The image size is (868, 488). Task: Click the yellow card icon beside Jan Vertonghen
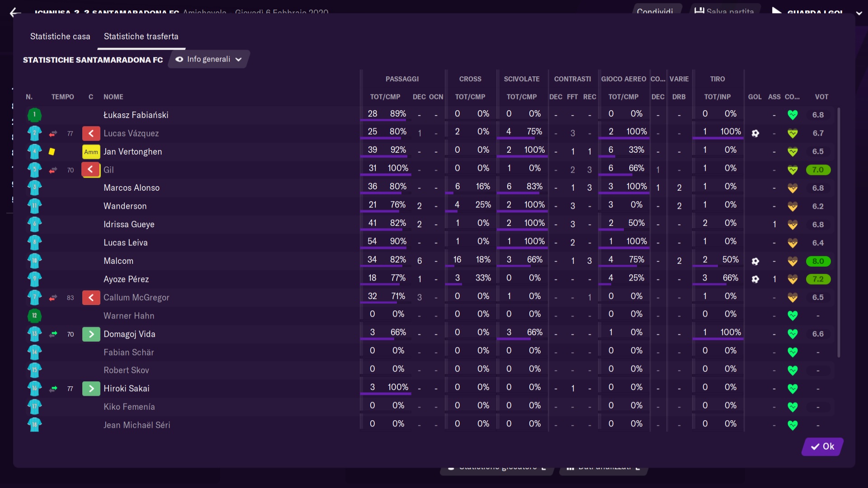(52, 152)
